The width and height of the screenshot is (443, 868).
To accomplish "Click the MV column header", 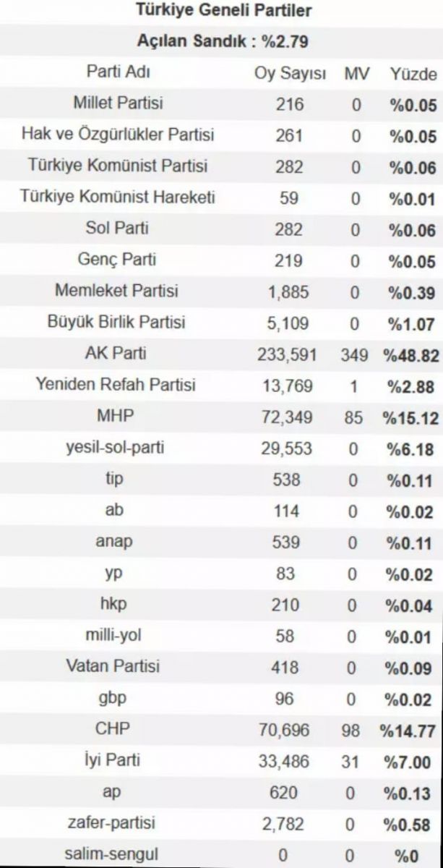I will tap(356, 74).
